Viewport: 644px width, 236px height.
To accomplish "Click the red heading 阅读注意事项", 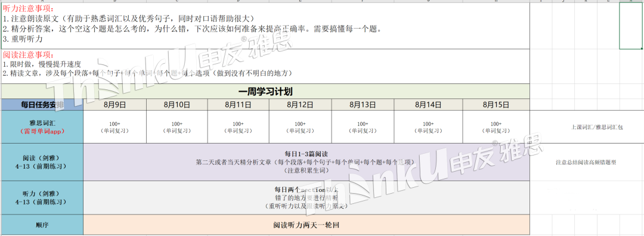I will click(28, 55).
